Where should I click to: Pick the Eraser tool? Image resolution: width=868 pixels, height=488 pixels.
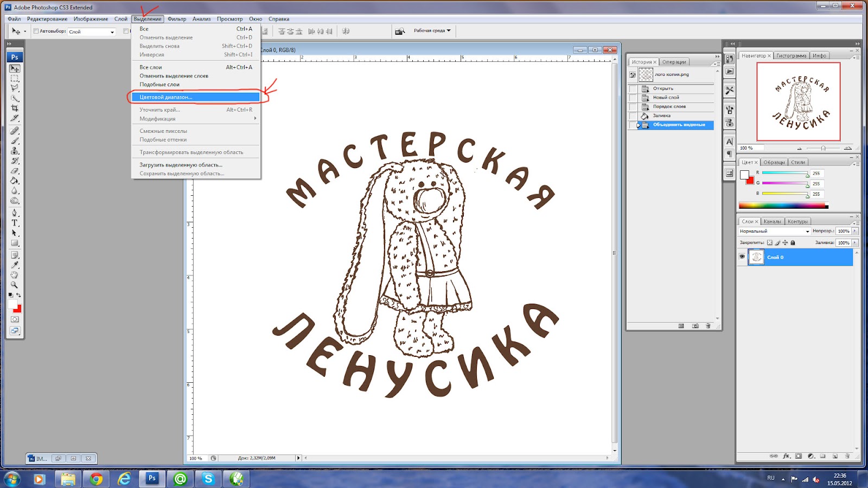pyautogui.click(x=15, y=171)
